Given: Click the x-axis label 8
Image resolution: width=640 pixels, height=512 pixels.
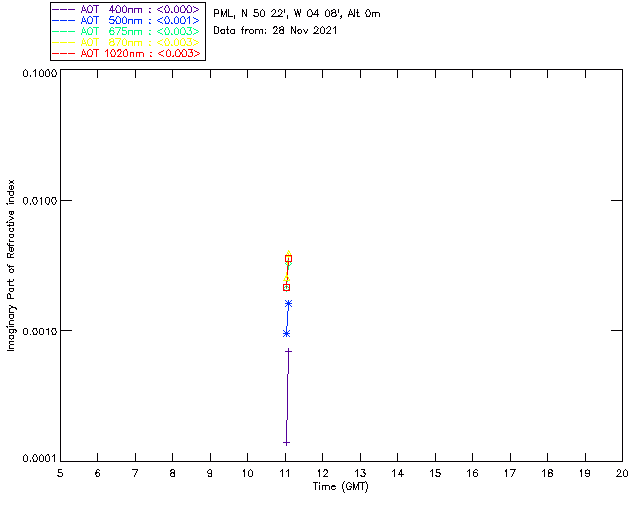Looking at the screenshot, I should (x=173, y=473).
